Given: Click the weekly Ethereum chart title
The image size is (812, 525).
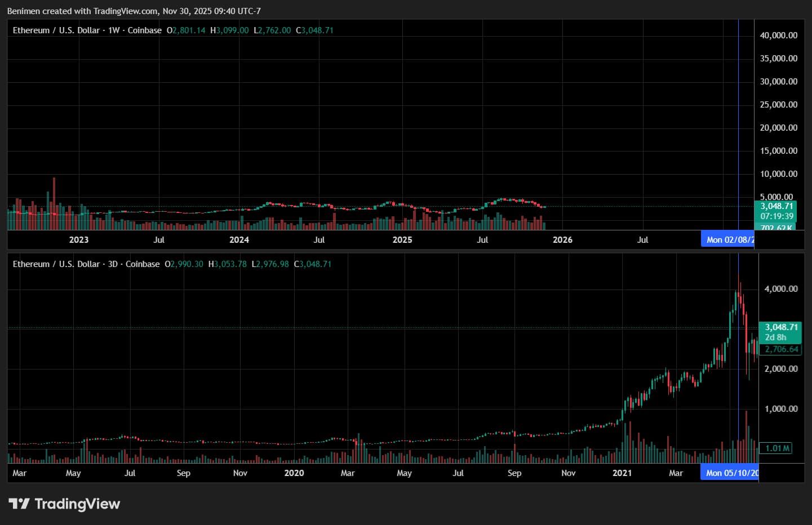Looking at the screenshot, I should click(87, 30).
